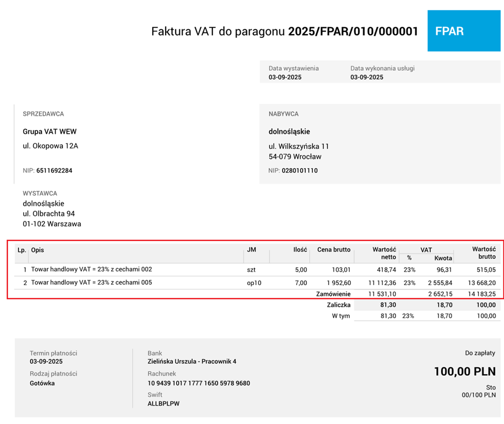The image size is (504, 424).
Task: Click the VAT Kwota subheader
Action: (x=443, y=258)
